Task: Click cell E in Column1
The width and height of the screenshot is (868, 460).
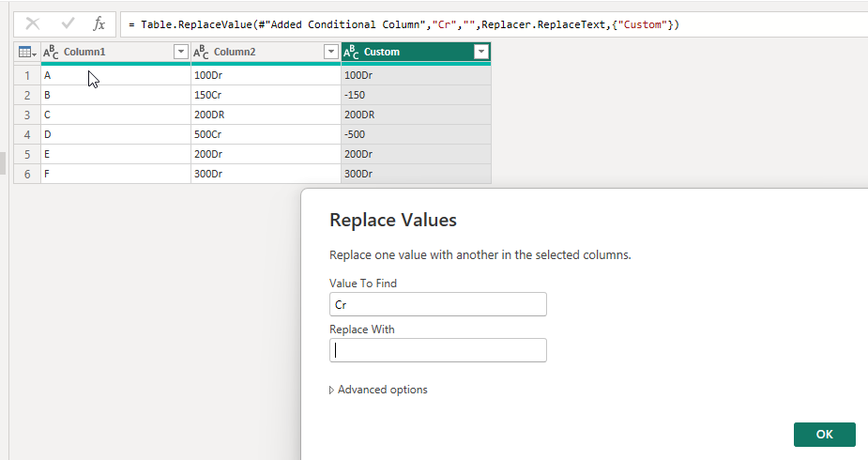Action: point(115,154)
